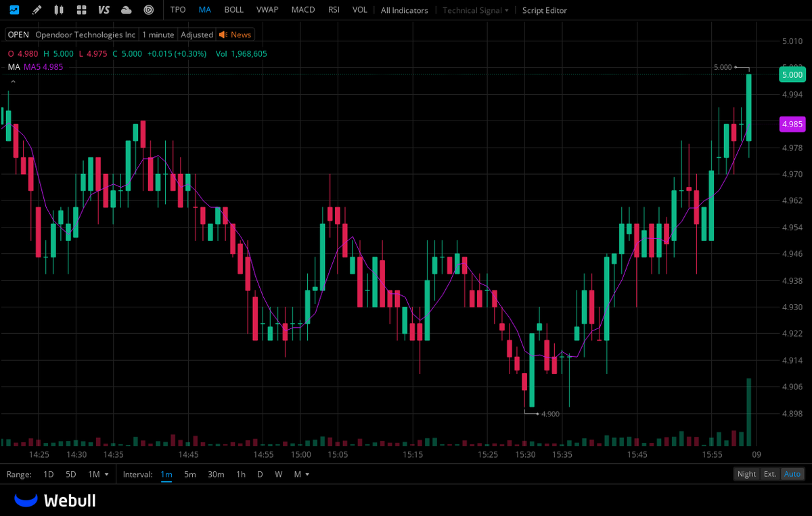
Task: Switch to the 1h interval
Action: 241,474
